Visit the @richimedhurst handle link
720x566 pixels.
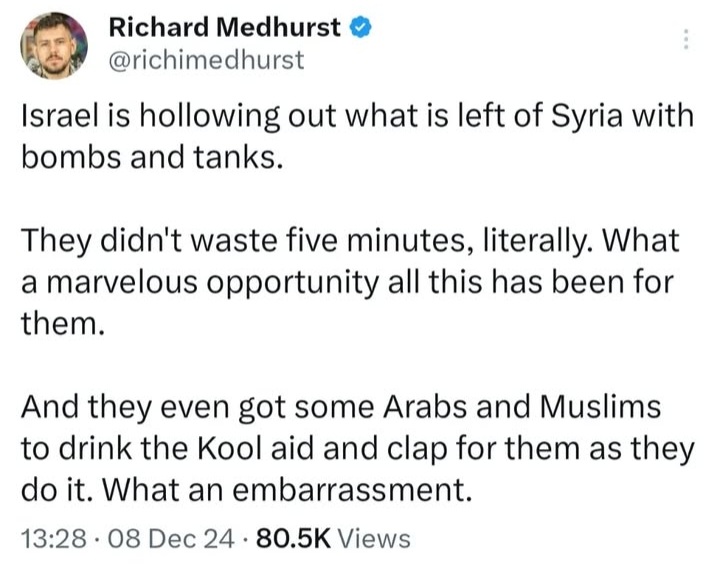pyautogui.click(x=206, y=60)
